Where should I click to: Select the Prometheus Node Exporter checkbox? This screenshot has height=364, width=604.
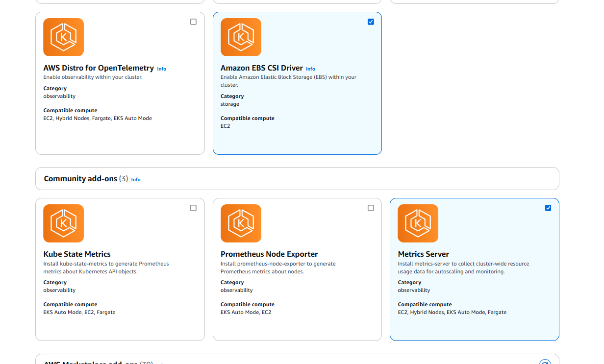pyautogui.click(x=371, y=208)
